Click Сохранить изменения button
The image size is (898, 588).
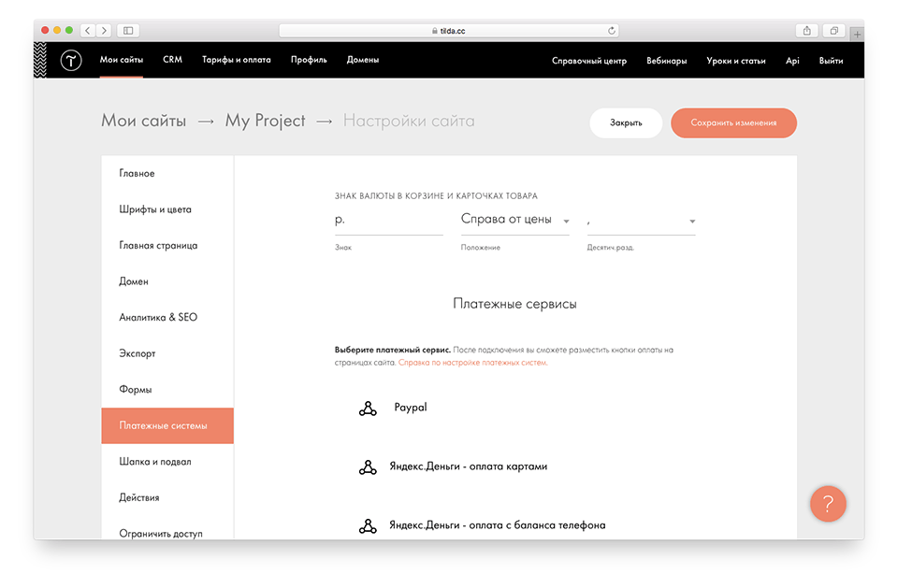coord(733,122)
